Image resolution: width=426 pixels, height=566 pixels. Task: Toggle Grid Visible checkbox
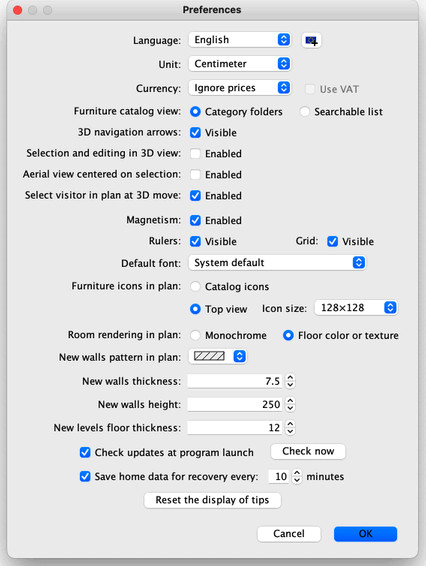click(332, 241)
